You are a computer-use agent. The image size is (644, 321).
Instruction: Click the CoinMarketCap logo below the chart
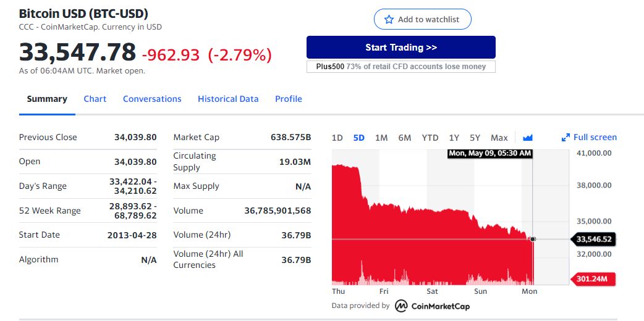click(x=432, y=306)
